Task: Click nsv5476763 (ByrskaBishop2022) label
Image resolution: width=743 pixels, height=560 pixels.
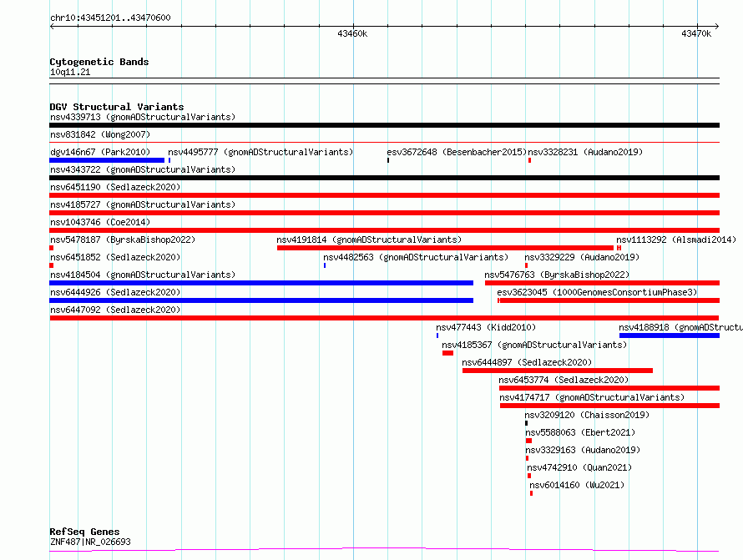Action: point(557,275)
